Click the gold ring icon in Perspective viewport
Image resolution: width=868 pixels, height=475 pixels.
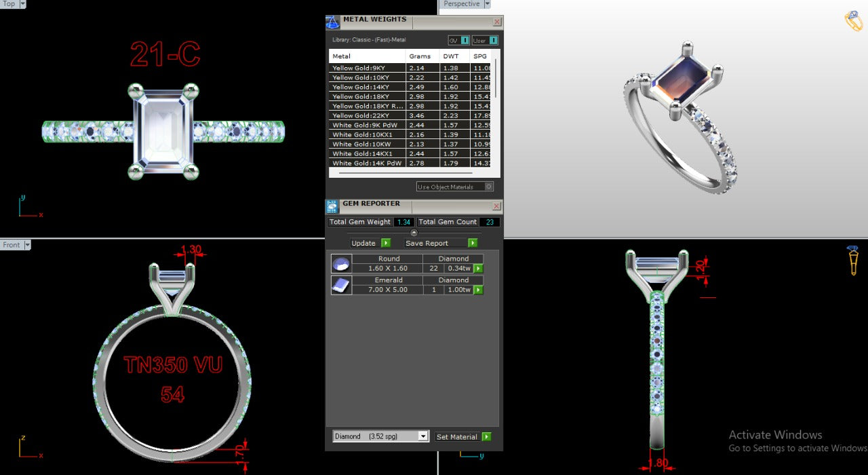[854, 20]
